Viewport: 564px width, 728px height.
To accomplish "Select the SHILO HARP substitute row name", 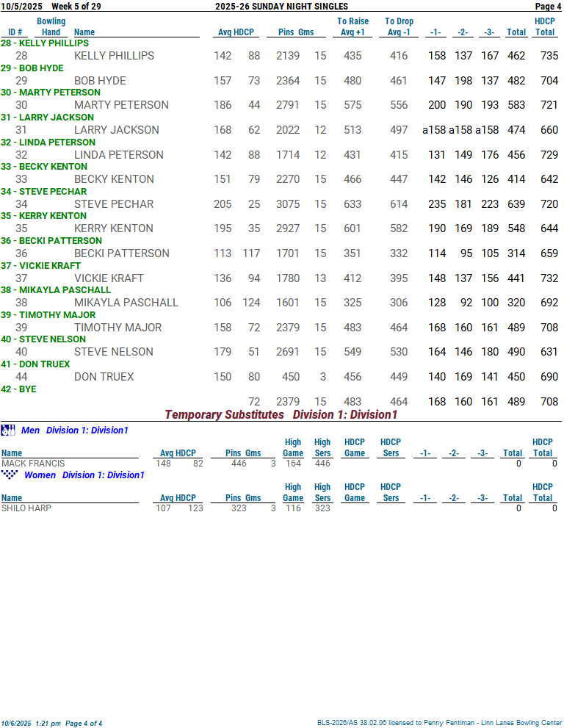I will [26, 508].
